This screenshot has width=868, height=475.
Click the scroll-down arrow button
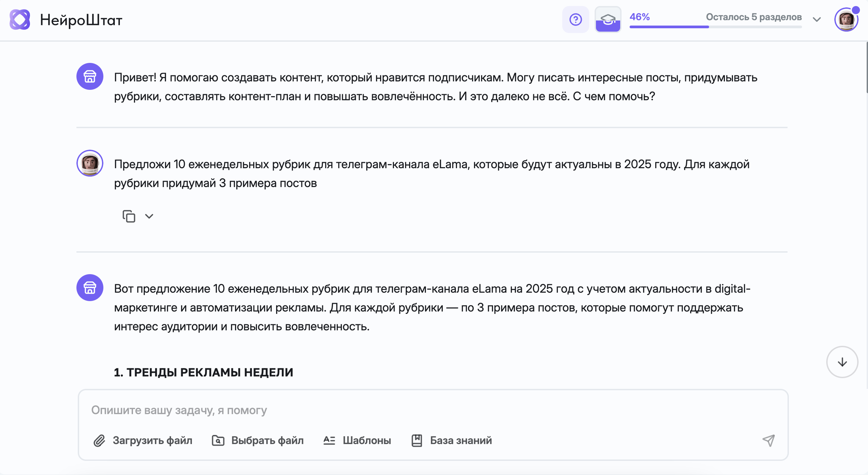(x=842, y=362)
